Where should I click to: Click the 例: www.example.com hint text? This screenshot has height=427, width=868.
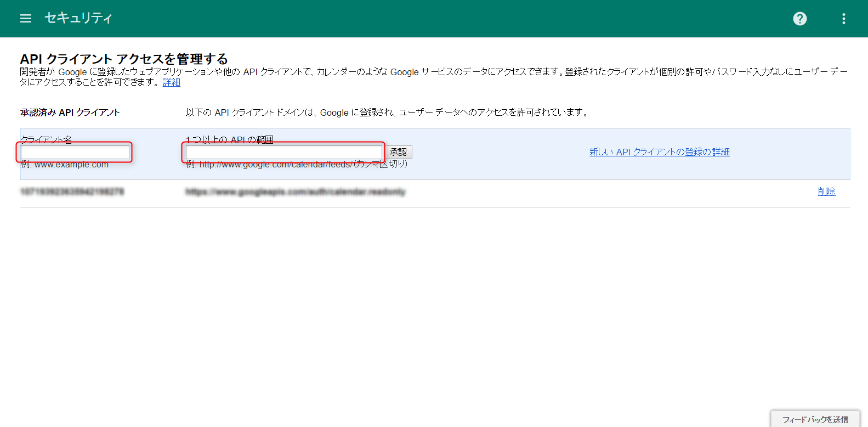click(65, 165)
